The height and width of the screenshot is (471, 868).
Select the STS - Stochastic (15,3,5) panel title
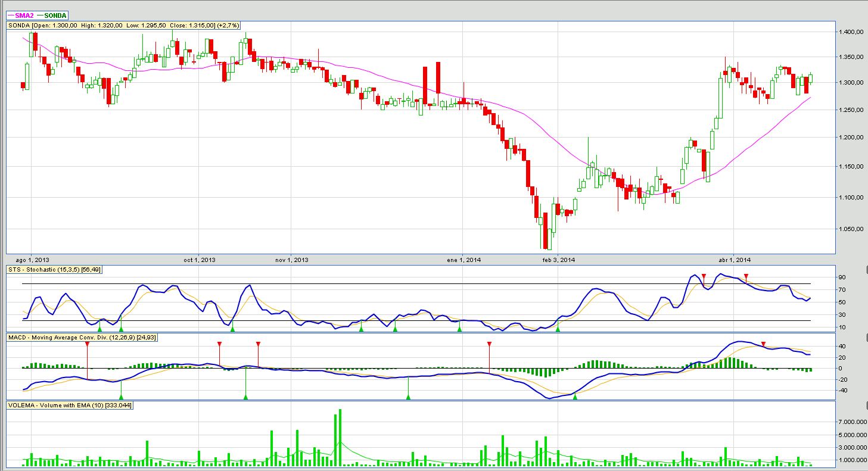(x=64, y=270)
